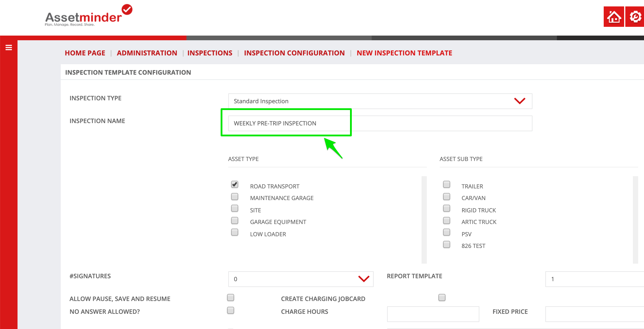Select the LOW LOADER checkbox
Viewport: 644px width, 329px height.
click(x=235, y=232)
